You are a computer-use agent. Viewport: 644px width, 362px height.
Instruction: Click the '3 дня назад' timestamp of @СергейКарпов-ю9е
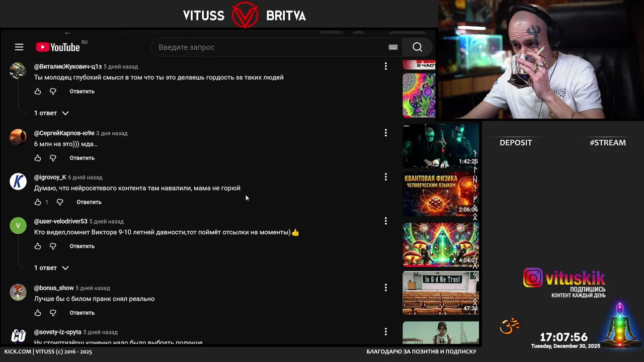[x=112, y=133]
